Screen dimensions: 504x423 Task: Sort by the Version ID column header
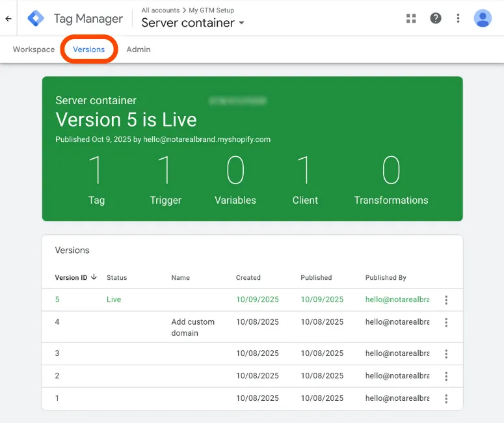click(71, 278)
